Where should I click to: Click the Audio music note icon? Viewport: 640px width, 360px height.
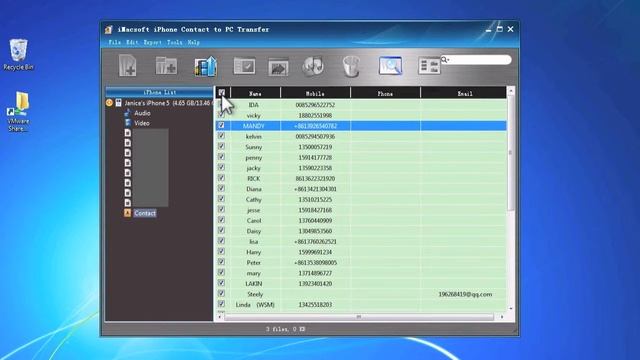[128, 113]
